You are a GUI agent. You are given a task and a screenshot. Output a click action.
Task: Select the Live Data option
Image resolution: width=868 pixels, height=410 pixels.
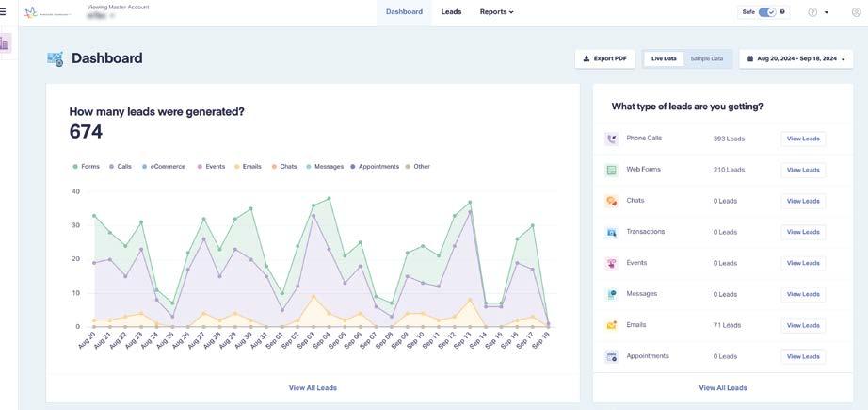point(664,58)
